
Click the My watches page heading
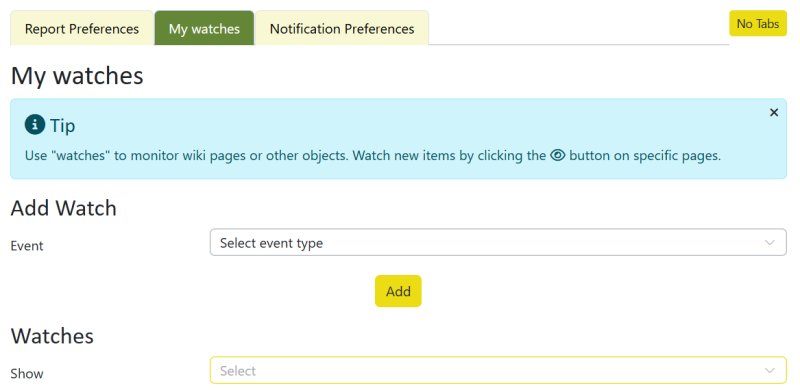pos(77,76)
